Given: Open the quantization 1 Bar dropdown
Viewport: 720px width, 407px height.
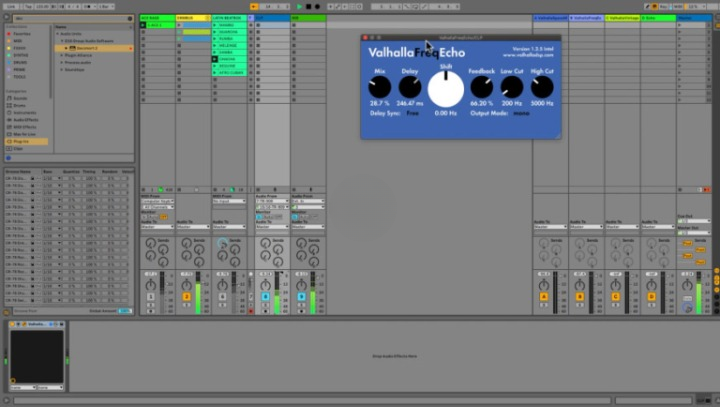Looking at the screenshot, I should [106, 6].
